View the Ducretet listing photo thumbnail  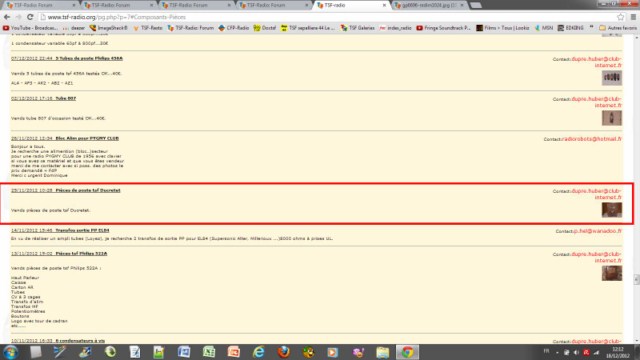(x=612, y=210)
